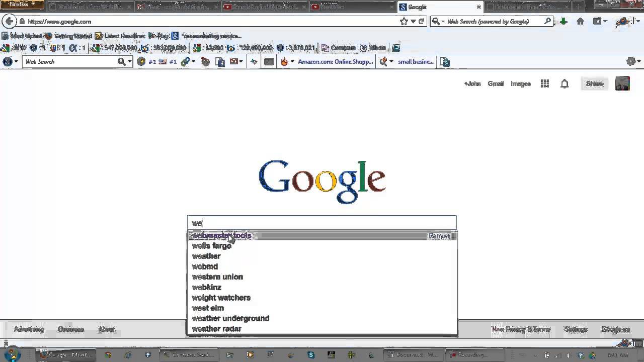Viewport: 644px width, 362px height.
Task: Click inside the Google search input box
Action: [x=322, y=223]
